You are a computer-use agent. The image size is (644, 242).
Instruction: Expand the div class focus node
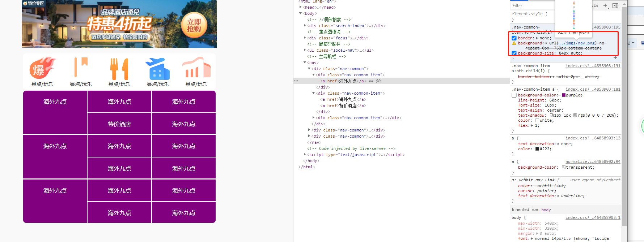click(x=305, y=38)
